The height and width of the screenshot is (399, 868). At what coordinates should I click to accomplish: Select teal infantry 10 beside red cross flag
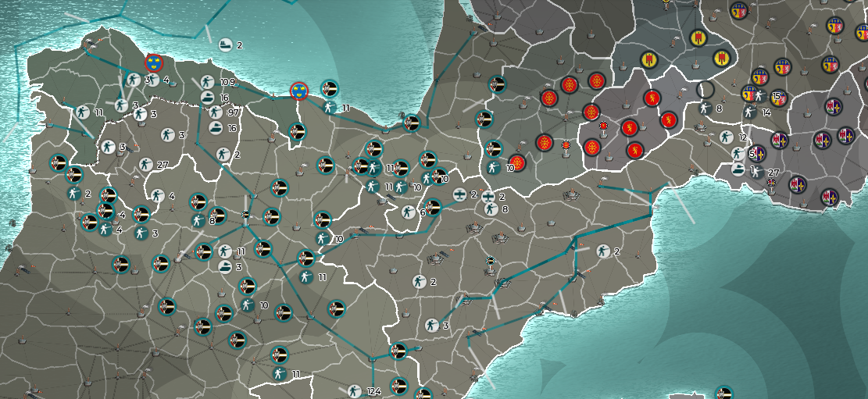click(x=493, y=168)
